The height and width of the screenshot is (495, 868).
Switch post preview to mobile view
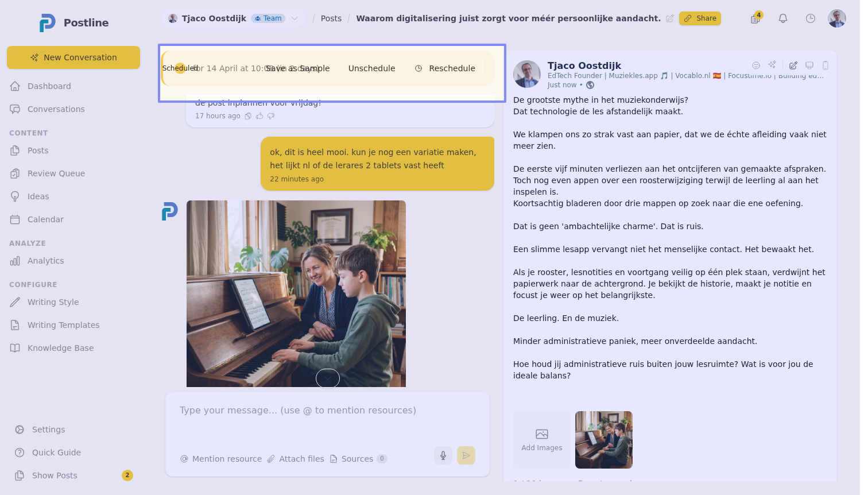pyautogui.click(x=826, y=65)
